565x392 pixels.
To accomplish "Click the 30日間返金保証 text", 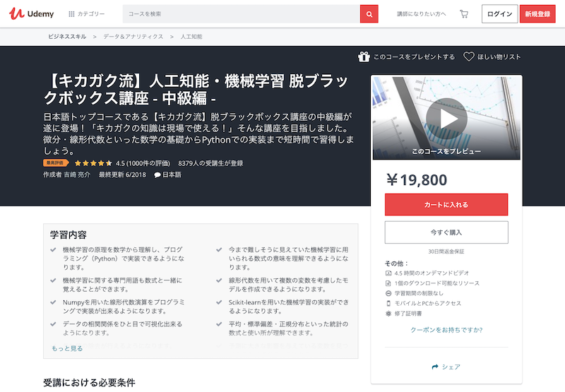I will coord(446,251).
